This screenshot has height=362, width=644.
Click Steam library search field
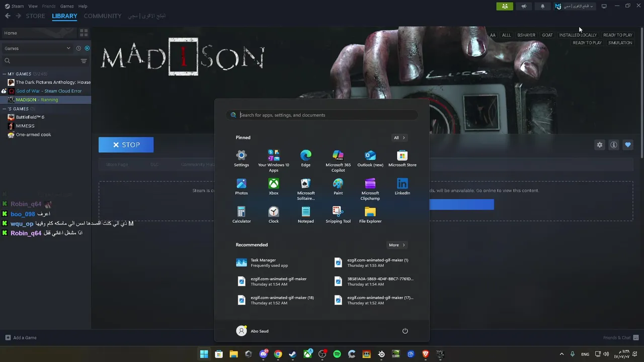point(40,61)
